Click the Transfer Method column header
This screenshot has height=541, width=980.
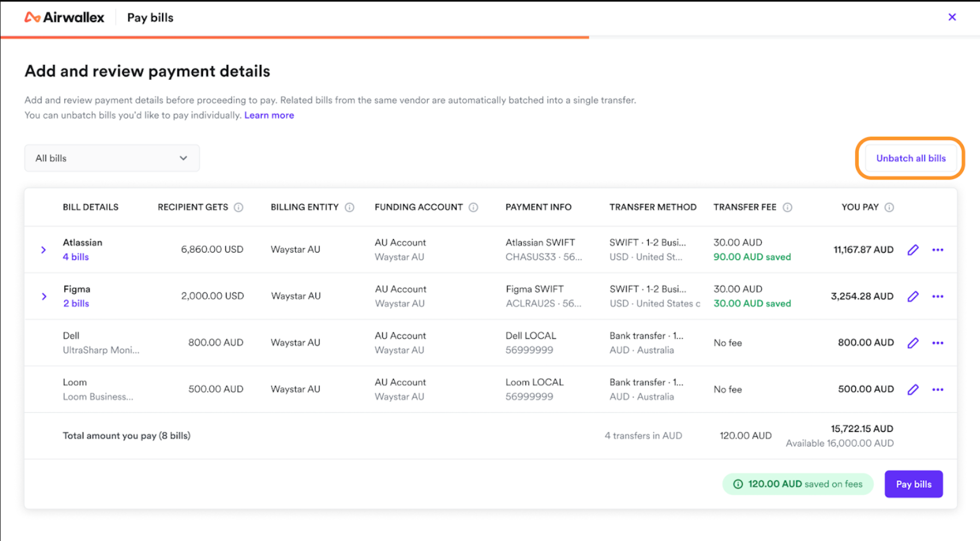click(x=653, y=207)
